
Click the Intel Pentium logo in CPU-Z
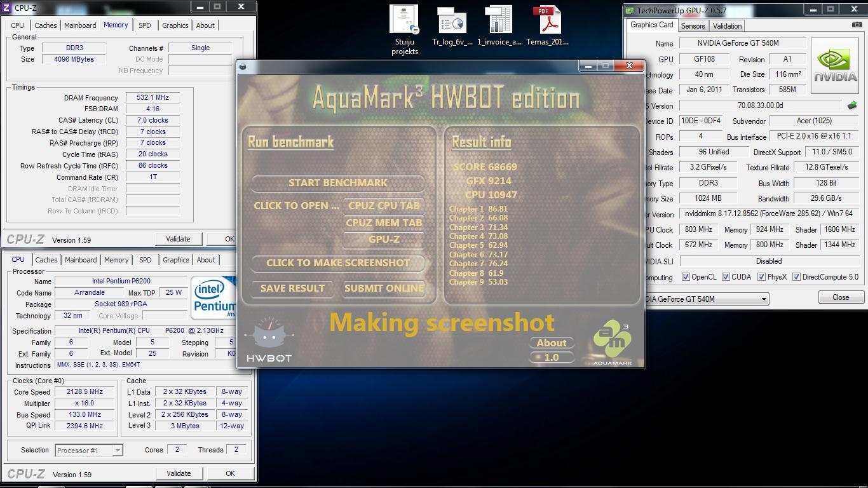[214, 297]
